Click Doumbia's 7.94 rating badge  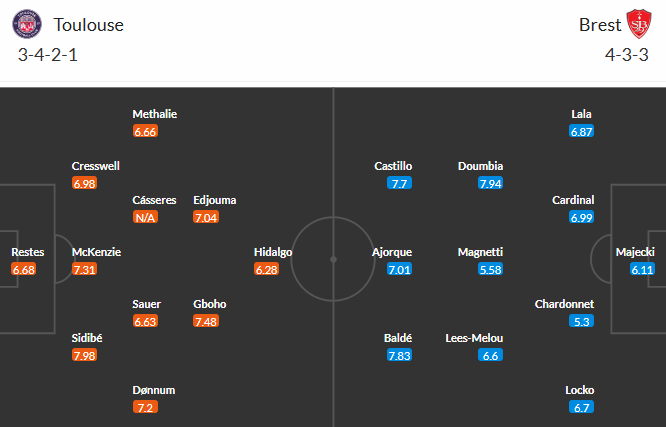click(x=490, y=183)
